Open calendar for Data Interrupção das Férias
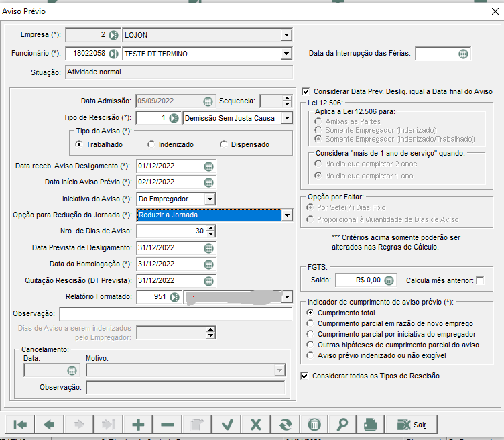This screenshot has width=504, height=440. [x=463, y=54]
